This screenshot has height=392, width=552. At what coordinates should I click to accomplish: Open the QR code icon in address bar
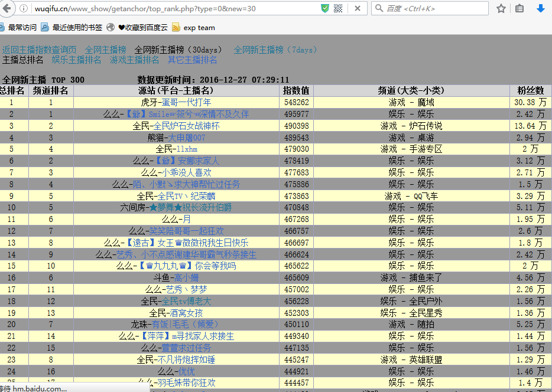(x=338, y=9)
